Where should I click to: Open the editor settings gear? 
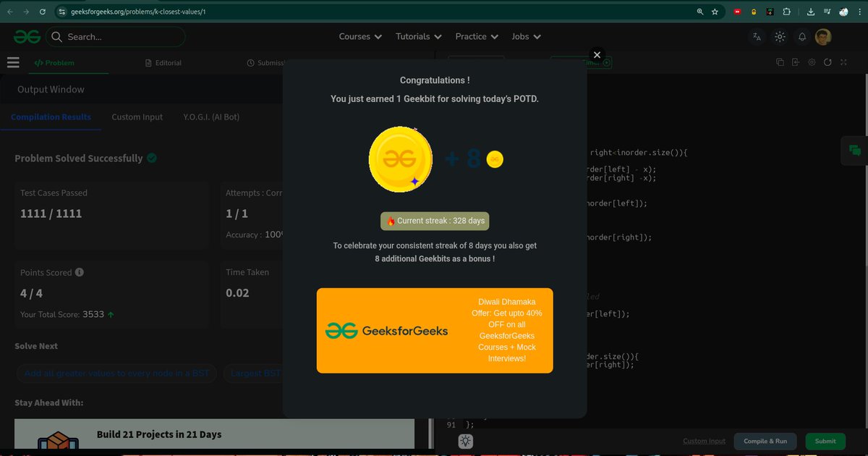pyautogui.click(x=812, y=62)
